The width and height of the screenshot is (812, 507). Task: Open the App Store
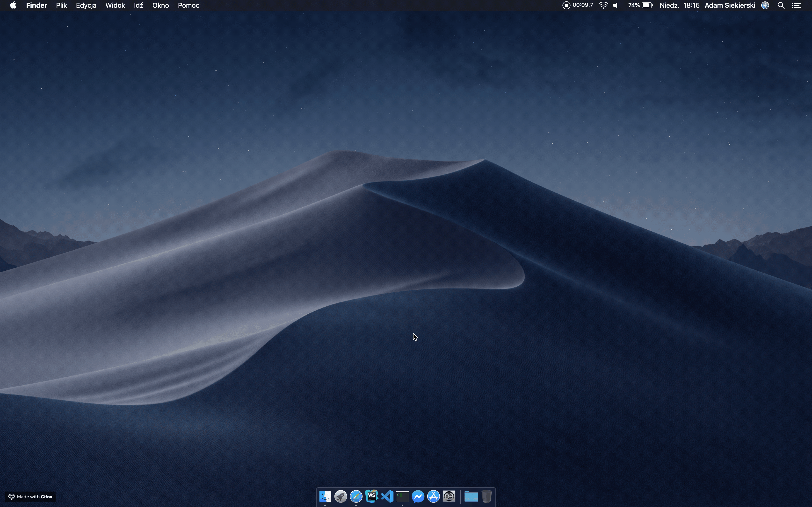point(434,496)
